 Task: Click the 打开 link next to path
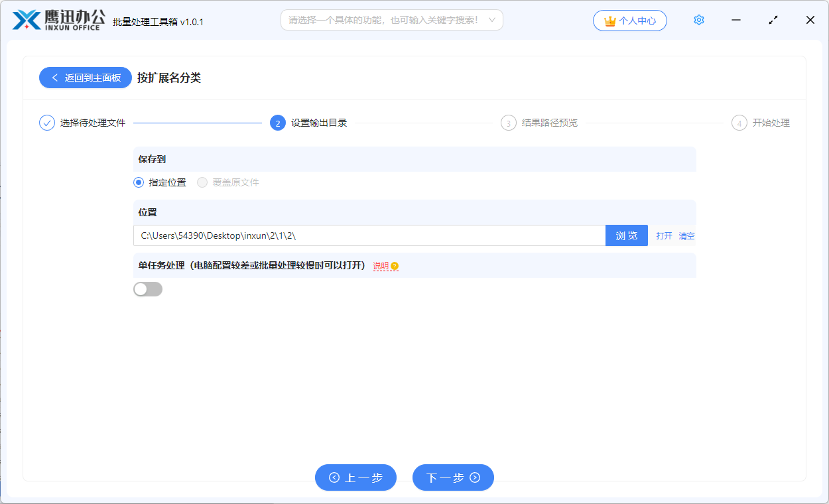click(664, 235)
